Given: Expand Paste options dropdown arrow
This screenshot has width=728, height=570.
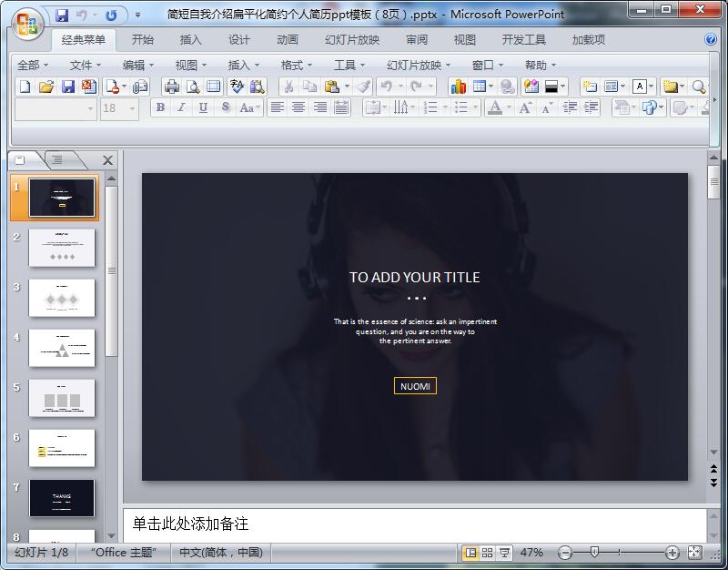Looking at the screenshot, I should (347, 87).
